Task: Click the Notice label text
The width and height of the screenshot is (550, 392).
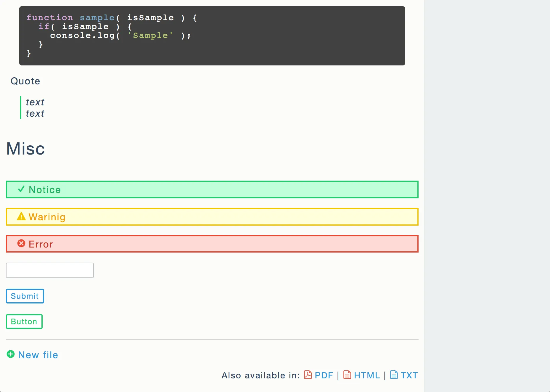Action: (x=45, y=190)
